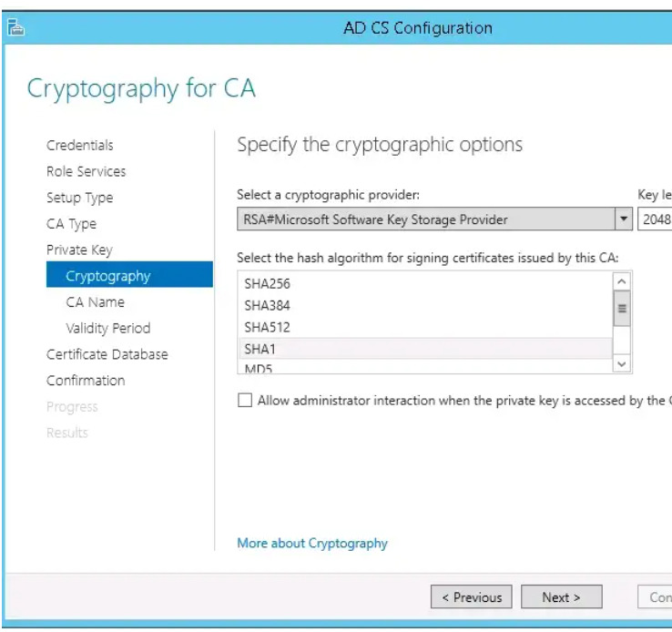
Task: Pick the SHA512 hash algorithm
Action: 426,327
